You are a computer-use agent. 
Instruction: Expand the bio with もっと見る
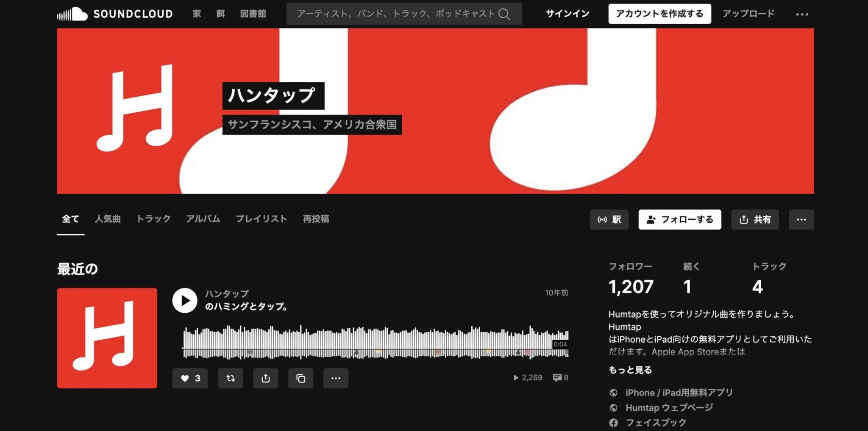pyautogui.click(x=630, y=369)
